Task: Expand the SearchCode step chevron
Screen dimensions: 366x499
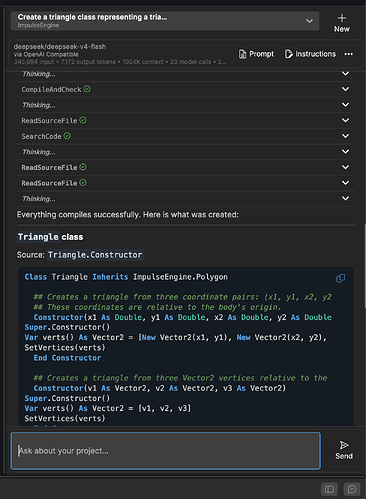Action: [x=346, y=136]
